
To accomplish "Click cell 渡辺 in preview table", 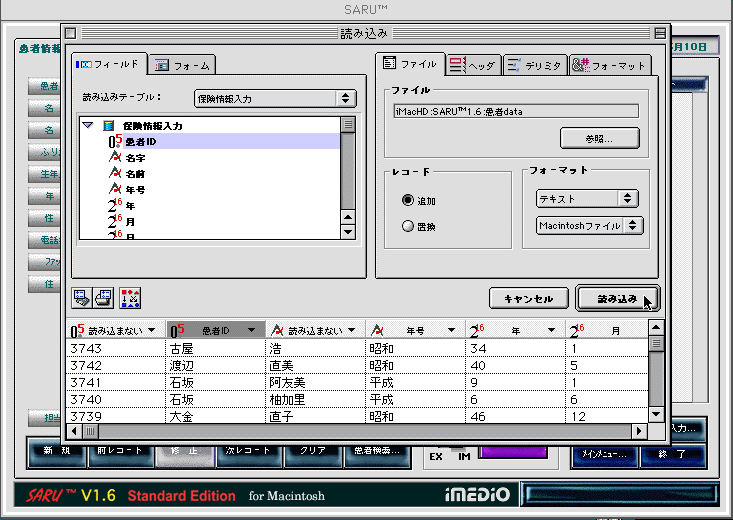I will [216, 365].
